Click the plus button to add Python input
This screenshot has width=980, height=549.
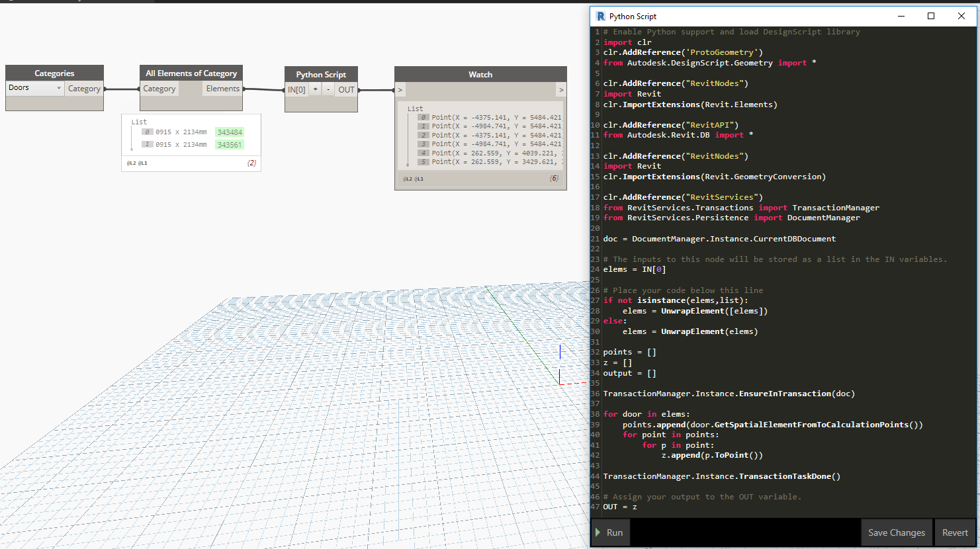[316, 89]
